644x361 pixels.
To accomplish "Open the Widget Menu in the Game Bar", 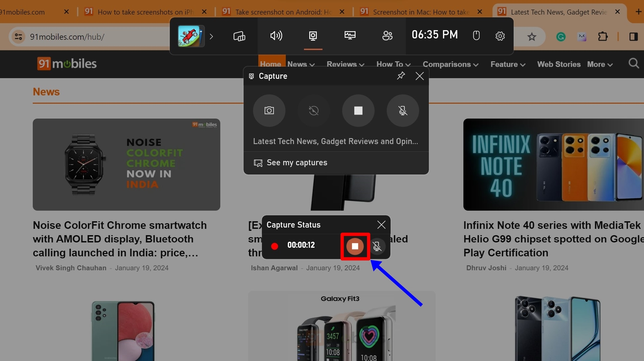I will [239, 36].
